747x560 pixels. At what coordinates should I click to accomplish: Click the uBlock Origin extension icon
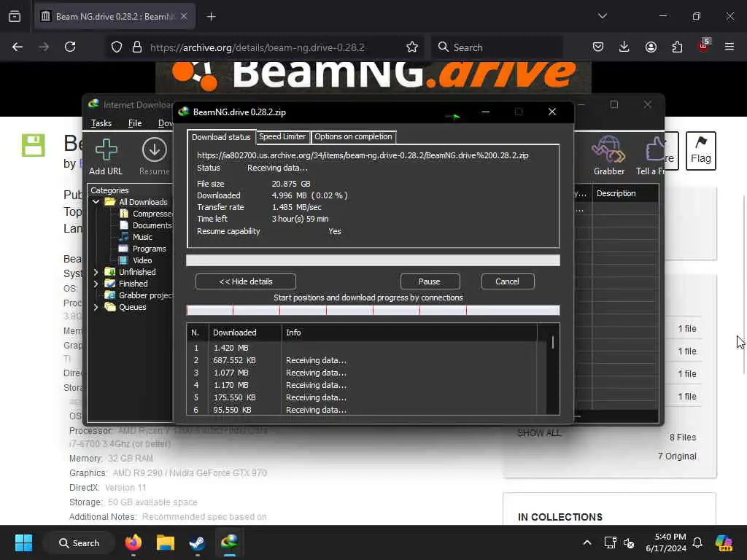tap(704, 46)
